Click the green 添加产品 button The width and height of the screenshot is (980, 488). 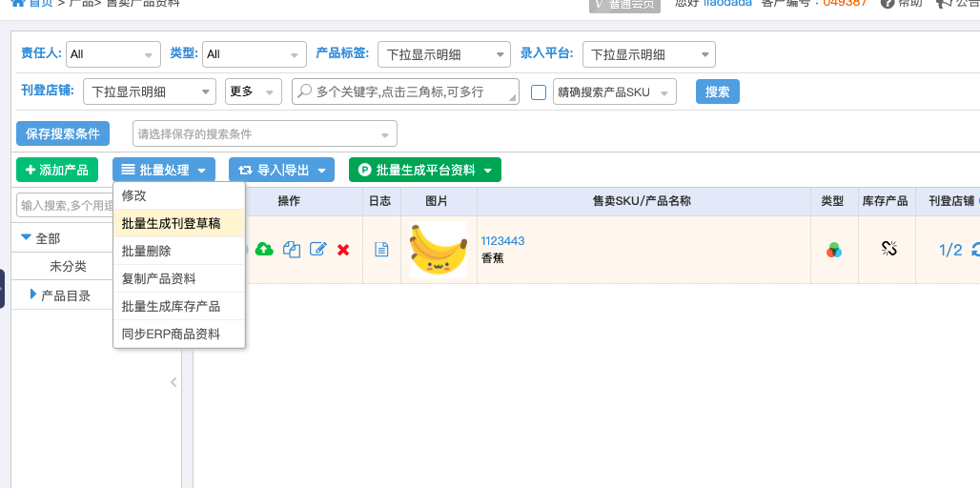point(57,170)
